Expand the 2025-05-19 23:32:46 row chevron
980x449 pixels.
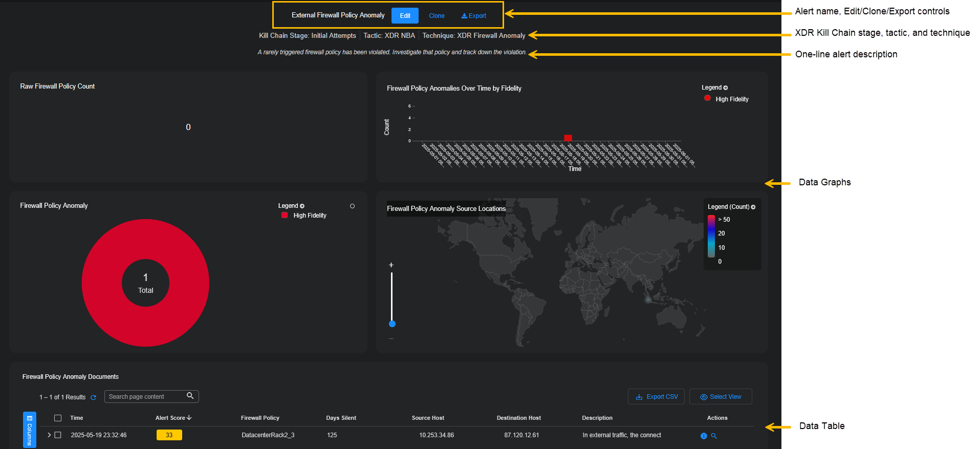(x=49, y=435)
